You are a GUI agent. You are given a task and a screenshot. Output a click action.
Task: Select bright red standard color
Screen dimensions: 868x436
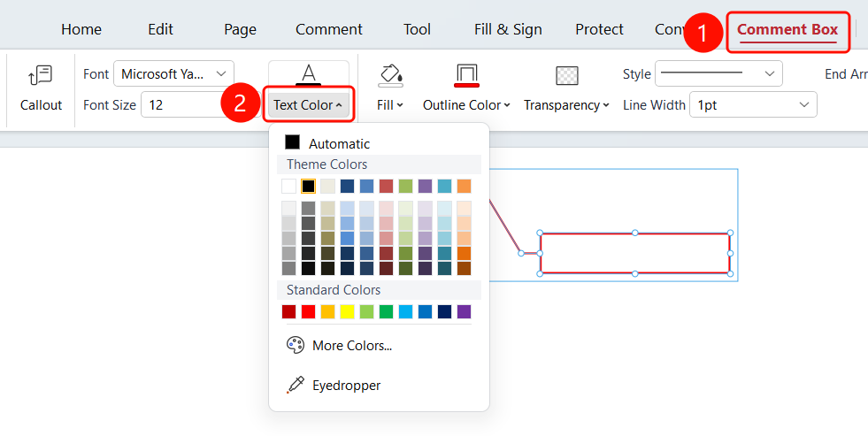click(x=308, y=311)
